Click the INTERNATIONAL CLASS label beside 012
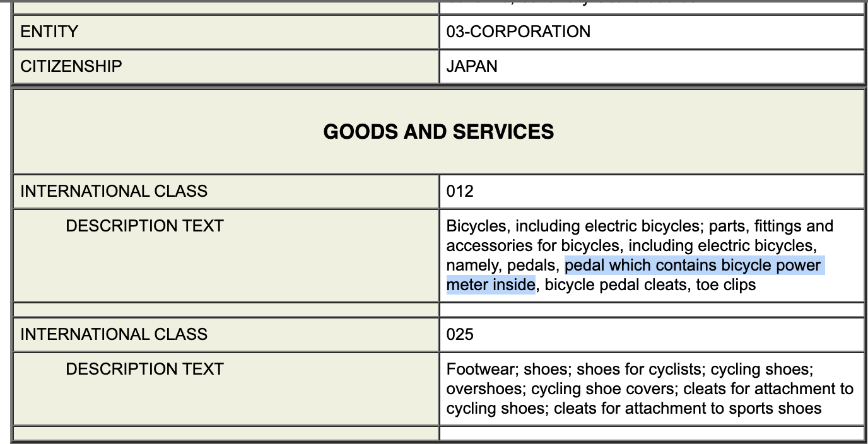Screen dimensions: 868x444 point(114,191)
